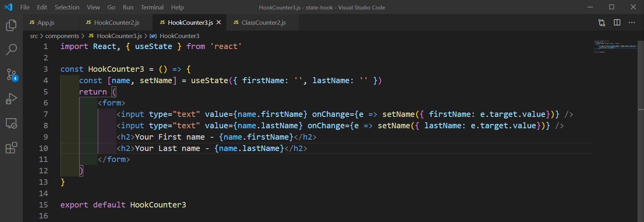Image resolution: width=644 pixels, height=222 pixels.
Task: Open the File menu
Action: [25, 7]
